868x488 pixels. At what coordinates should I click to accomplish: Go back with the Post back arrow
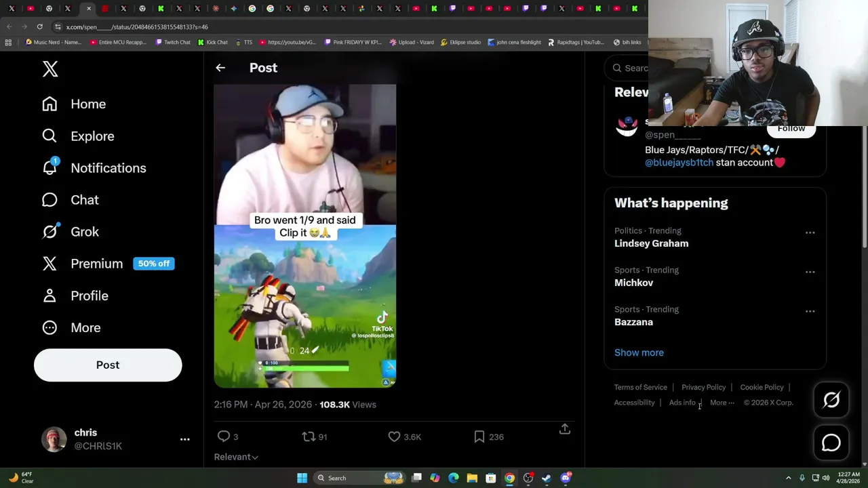tap(220, 68)
